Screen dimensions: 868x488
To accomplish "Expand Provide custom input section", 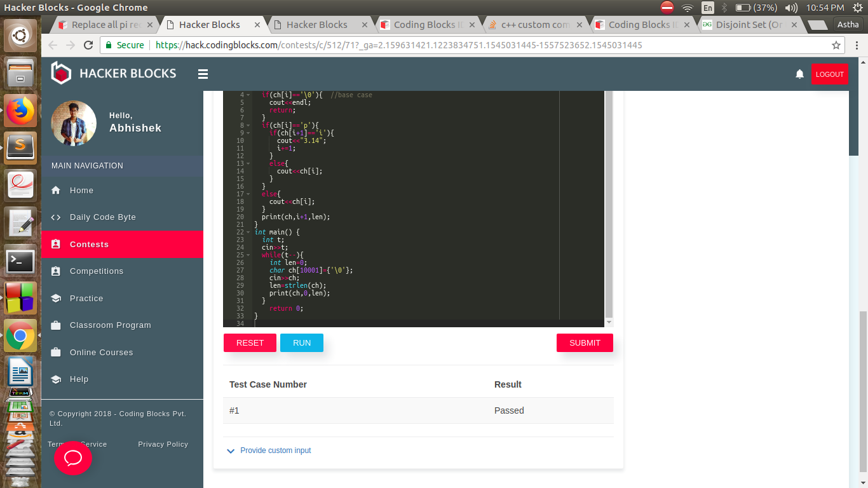I will click(275, 451).
